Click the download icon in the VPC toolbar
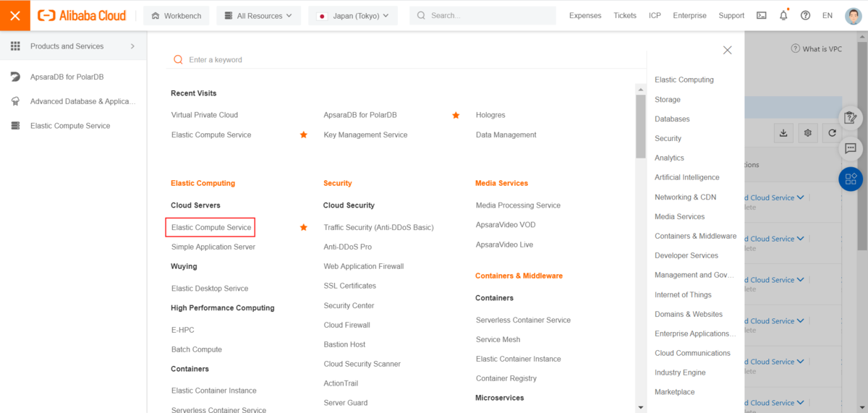868x413 pixels. [783, 133]
